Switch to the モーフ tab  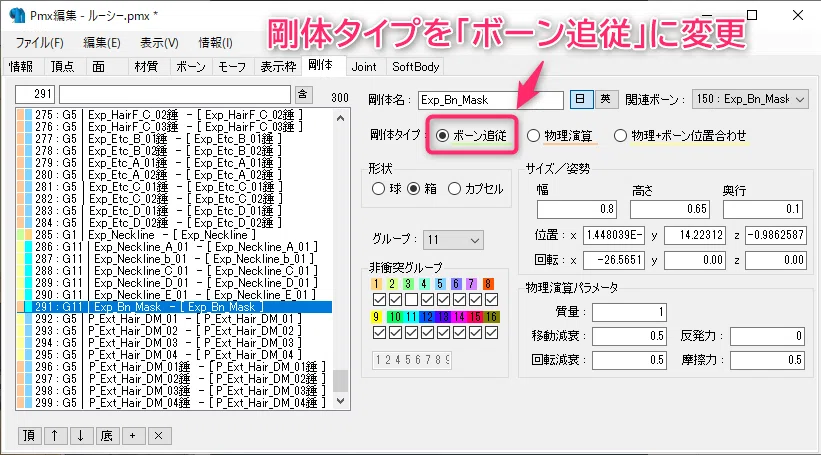point(232,66)
